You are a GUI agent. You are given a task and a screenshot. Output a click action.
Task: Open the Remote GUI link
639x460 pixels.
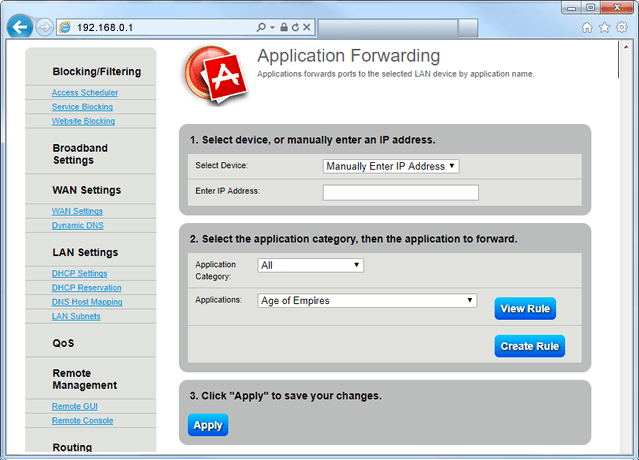75,407
